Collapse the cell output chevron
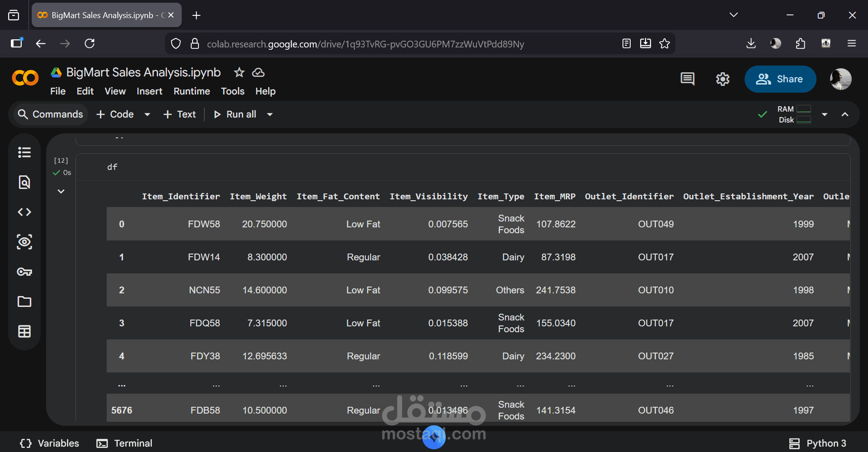 click(61, 191)
